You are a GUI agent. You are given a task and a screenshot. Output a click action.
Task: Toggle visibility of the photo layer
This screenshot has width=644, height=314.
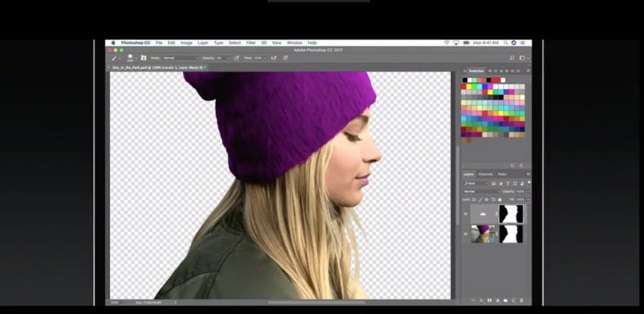pos(465,234)
